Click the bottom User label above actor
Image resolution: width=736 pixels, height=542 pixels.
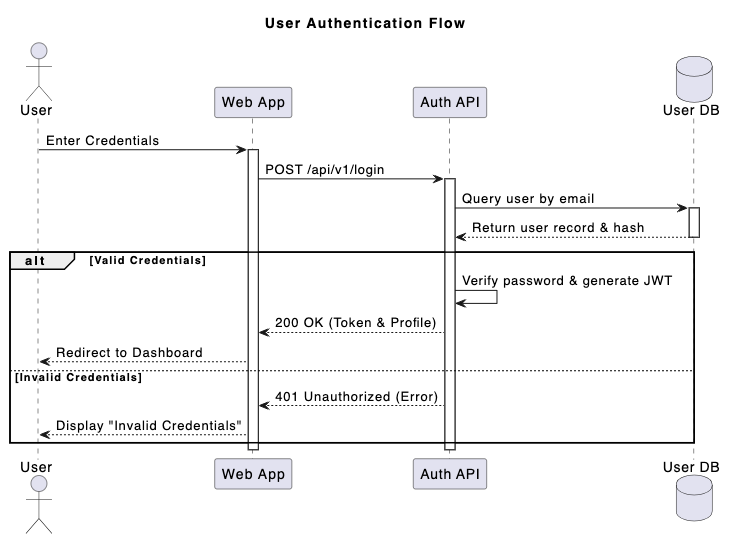(36, 467)
